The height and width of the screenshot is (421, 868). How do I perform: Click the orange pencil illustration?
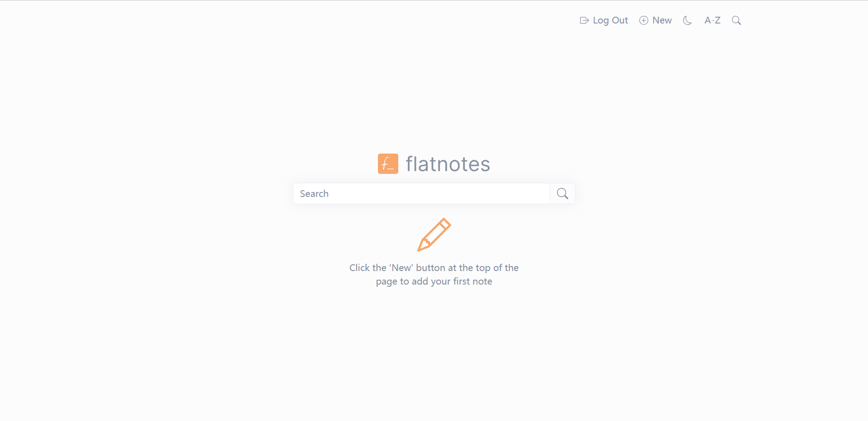(434, 234)
